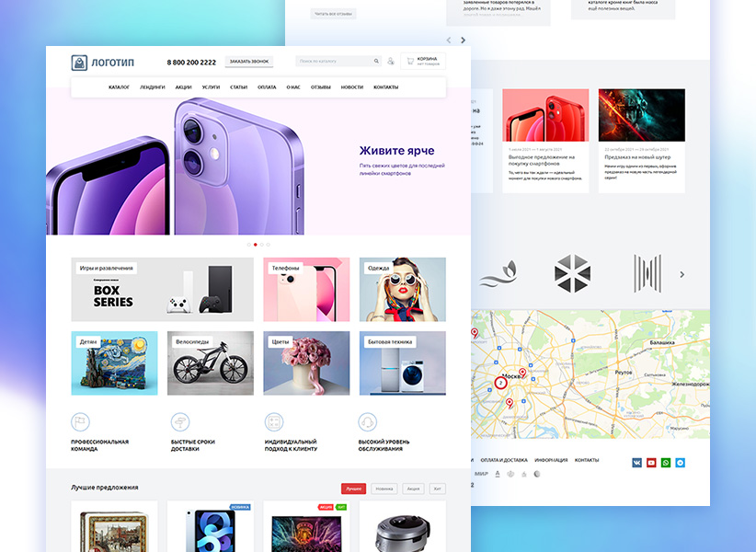Image resolution: width=756 pixels, height=552 pixels.
Task: Click the blue Telegram icon in the footer
Action: pos(681,462)
